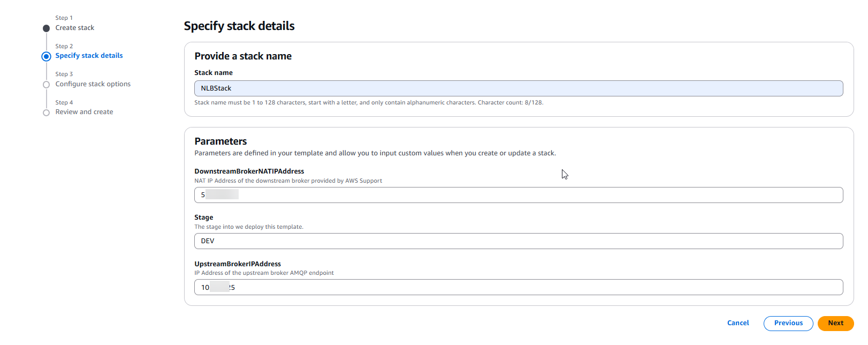Click the Provide a stack name heading

click(243, 56)
